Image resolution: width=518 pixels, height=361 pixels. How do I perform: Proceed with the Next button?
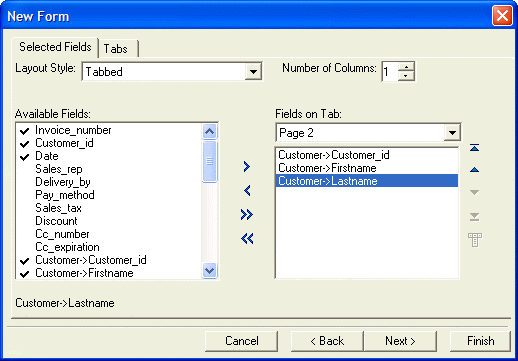[x=400, y=341]
